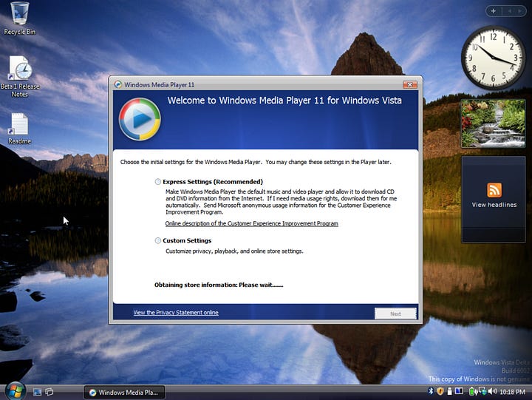Click the 'Customize privacy, playback, and online store settings' text
Screen dimensions: 532x400
[234, 251]
